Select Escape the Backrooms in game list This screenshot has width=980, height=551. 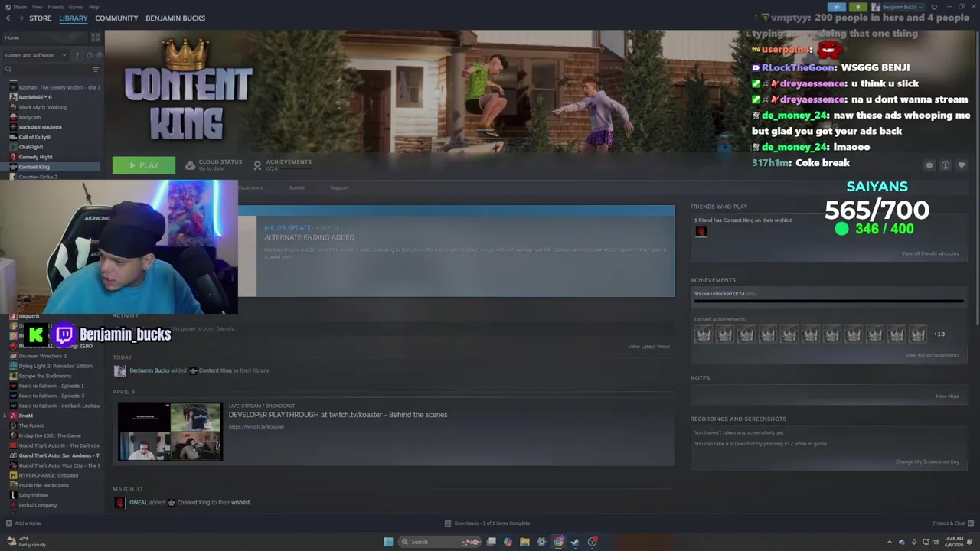45,376
